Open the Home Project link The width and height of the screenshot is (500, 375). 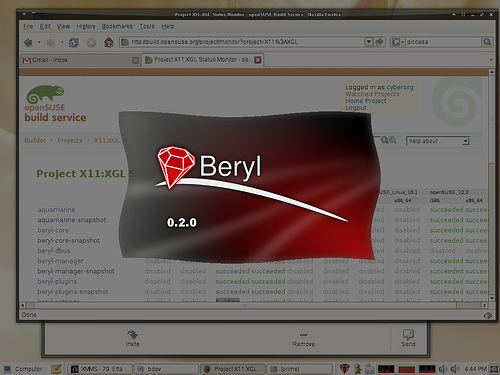tap(366, 101)
